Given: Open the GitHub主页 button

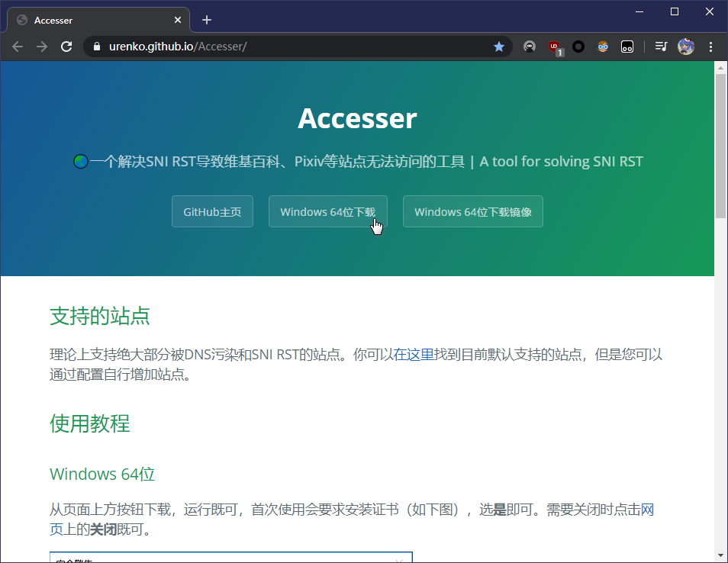Looking at the screenshot, I should (x=212, y=211).
